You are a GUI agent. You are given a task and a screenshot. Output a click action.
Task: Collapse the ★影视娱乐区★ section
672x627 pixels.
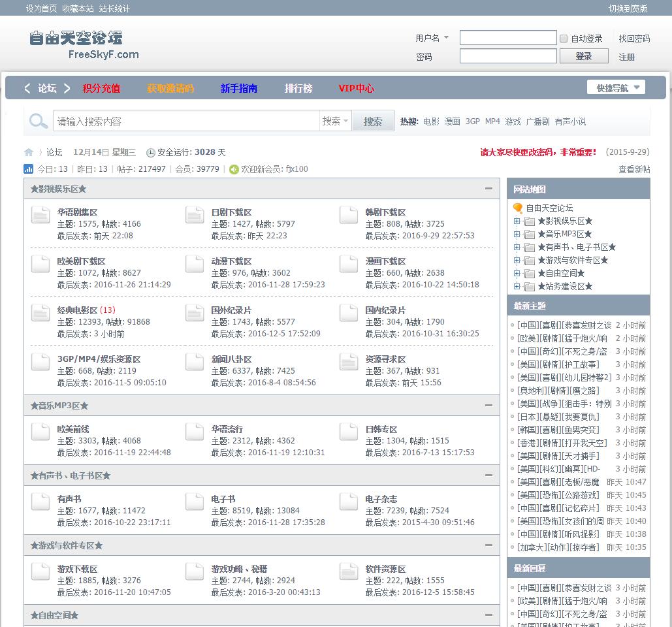point(488,189)
